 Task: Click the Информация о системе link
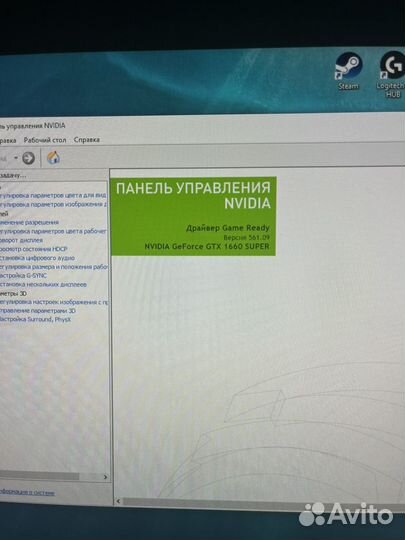click(x=27, y=492)
